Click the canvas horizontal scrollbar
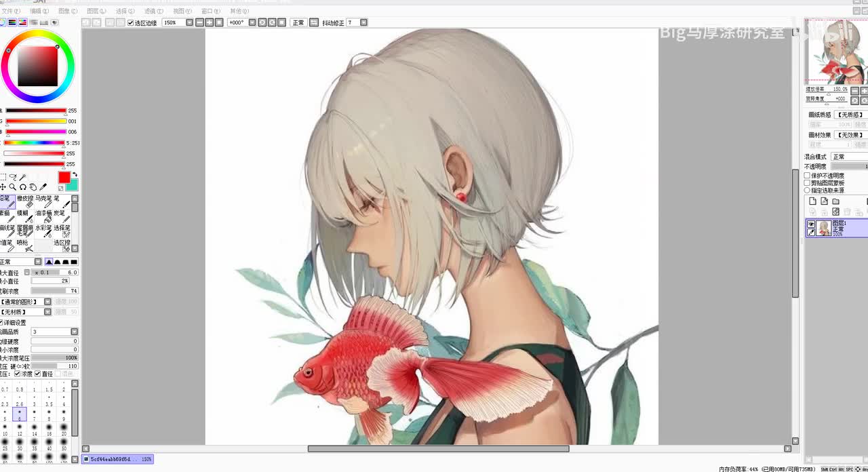Screen dimensions: 868x472 pyautogui.click(x=438, y=449)
